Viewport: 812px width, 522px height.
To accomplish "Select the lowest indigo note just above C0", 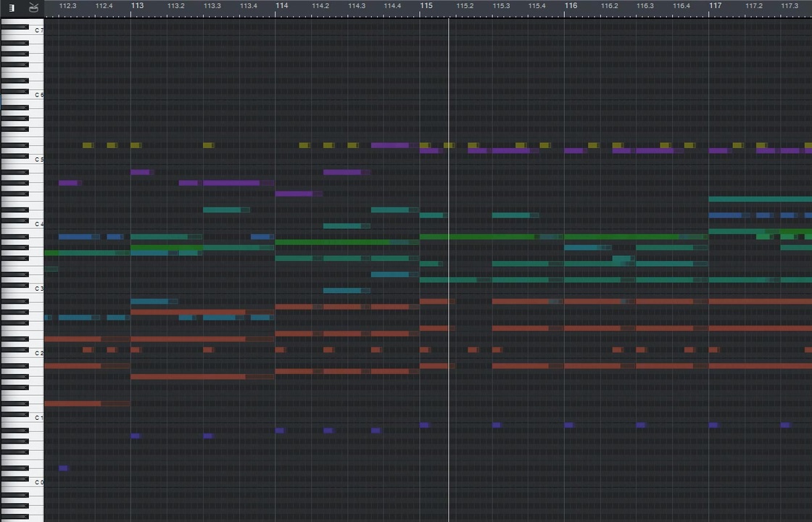I will (63, 468).
